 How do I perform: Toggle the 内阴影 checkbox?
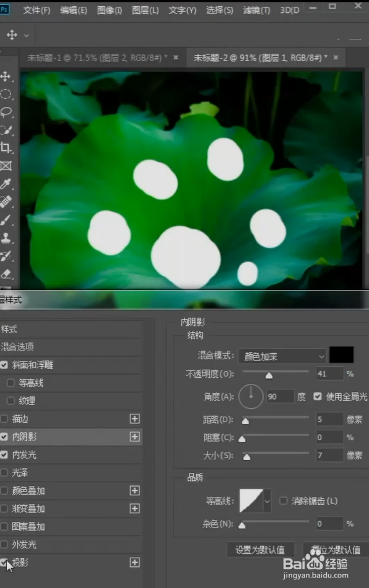click(x=4, y=437)
